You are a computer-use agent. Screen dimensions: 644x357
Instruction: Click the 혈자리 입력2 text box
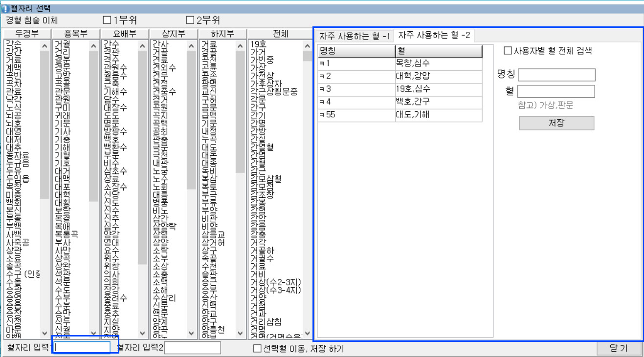tap(192, 348)
